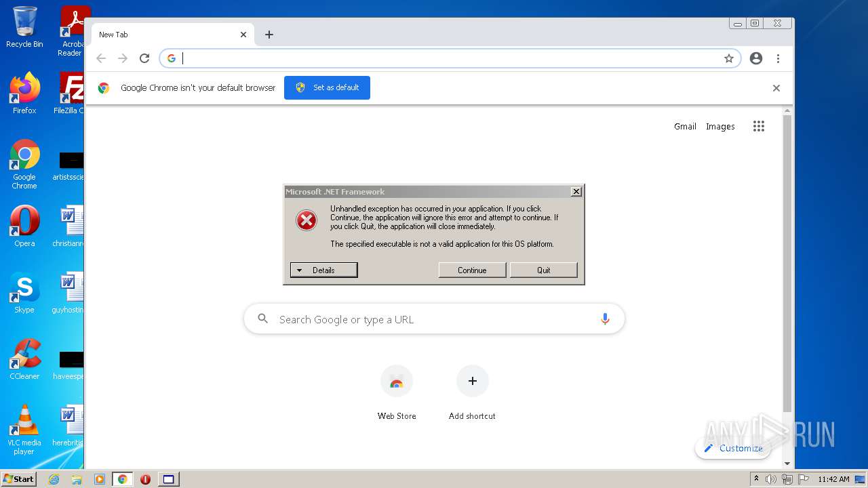868x488 pixels.
Task: Open the Images link
Action: 720,126
